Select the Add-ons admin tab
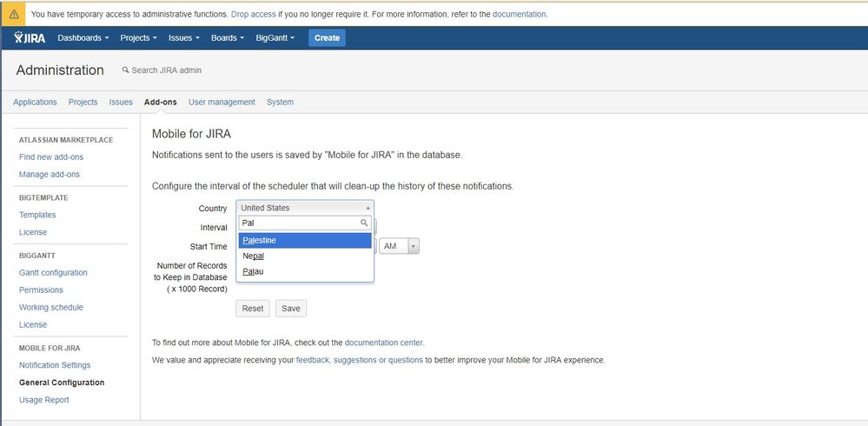This screenshot has height=426, width=868. 161,102
